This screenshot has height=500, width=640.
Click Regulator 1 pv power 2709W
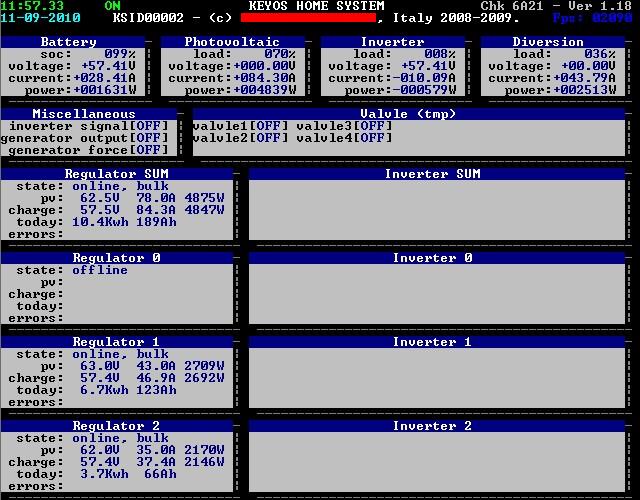pyautogui.click(x=204, y=366)
